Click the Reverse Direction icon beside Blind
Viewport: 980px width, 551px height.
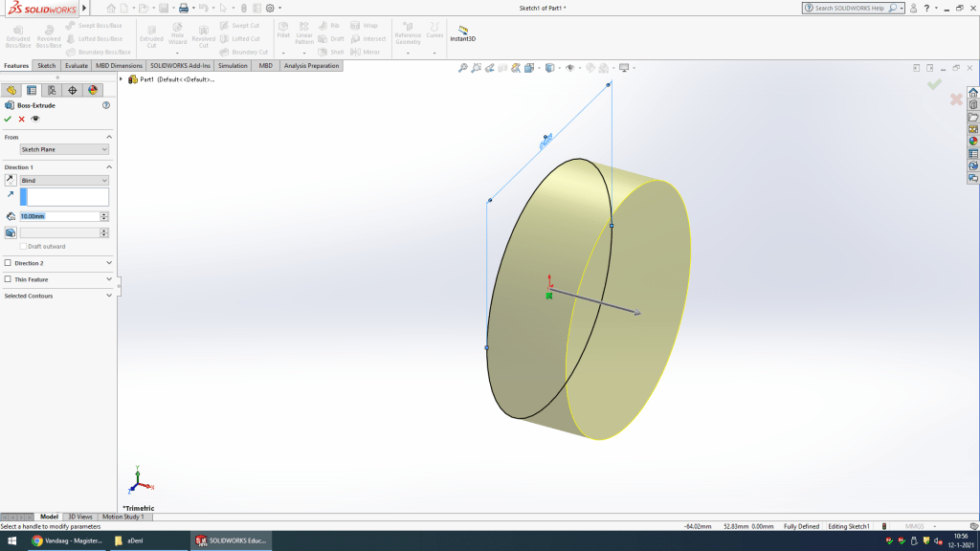[x=11, y=180]
